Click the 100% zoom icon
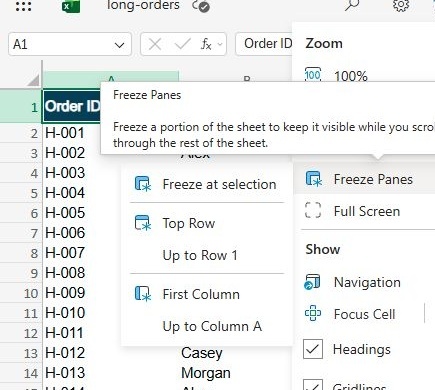This screenshot has width=435, height=390. click(x=313, y=75)
